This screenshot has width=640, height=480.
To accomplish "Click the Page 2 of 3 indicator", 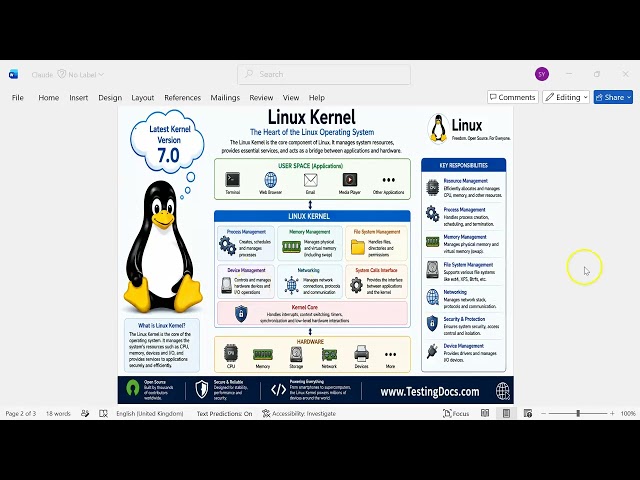I will [x=21, y=413].
